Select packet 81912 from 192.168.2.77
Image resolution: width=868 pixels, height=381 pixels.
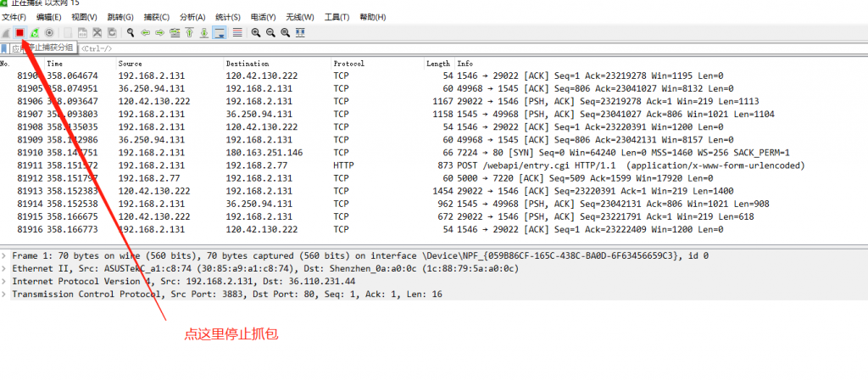pos(434,178)
